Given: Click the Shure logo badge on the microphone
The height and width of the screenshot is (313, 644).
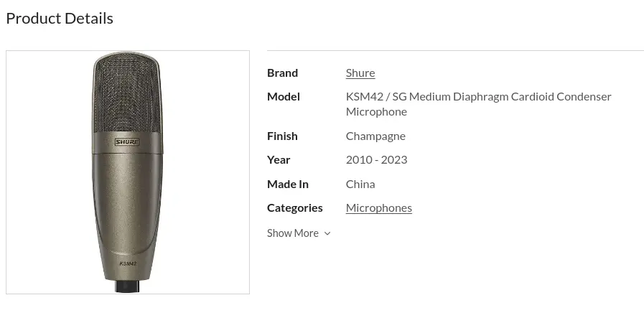Looking at the screenshot, I should 128,142.
